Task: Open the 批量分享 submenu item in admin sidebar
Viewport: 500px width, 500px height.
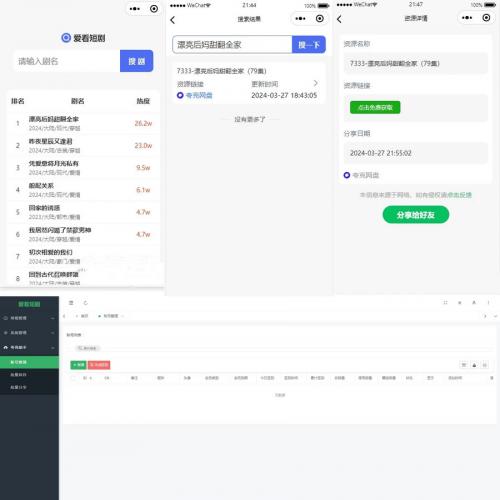Action: [29, 387]
